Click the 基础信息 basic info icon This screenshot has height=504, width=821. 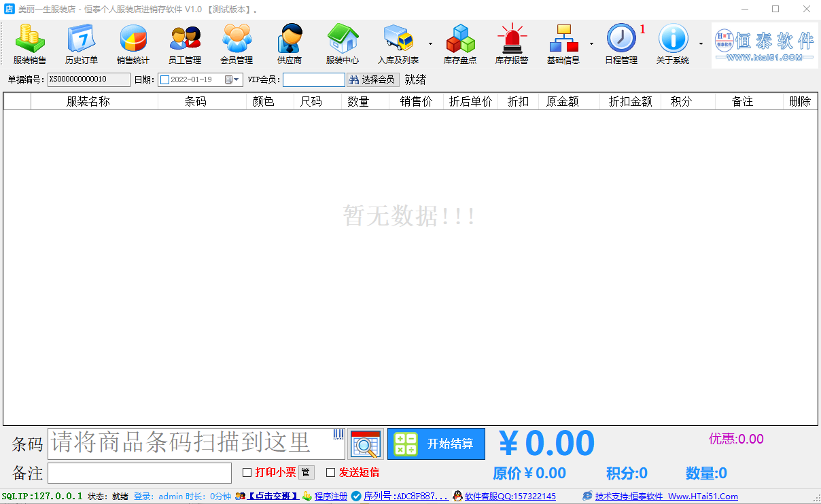563,38
